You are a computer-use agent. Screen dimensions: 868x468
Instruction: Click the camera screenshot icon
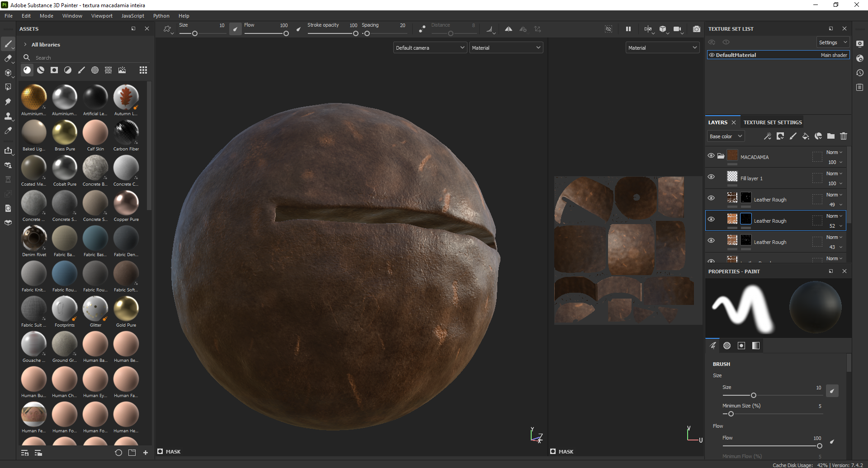point(696,29)
